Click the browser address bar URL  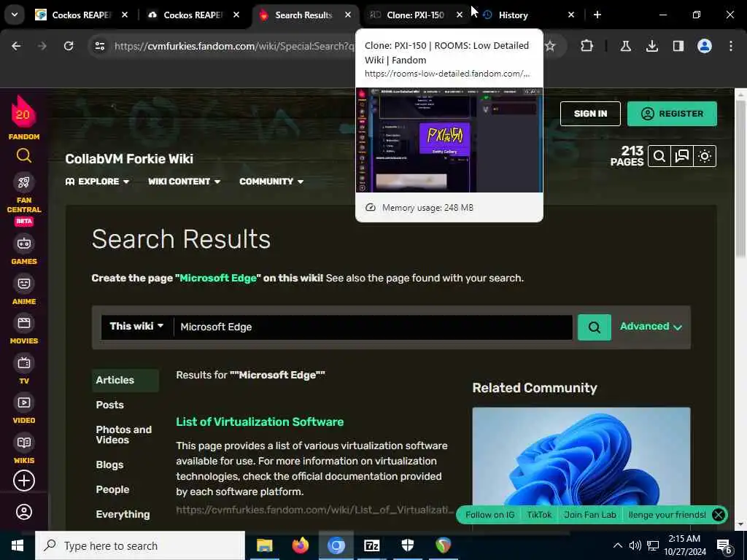pos(234,46)
